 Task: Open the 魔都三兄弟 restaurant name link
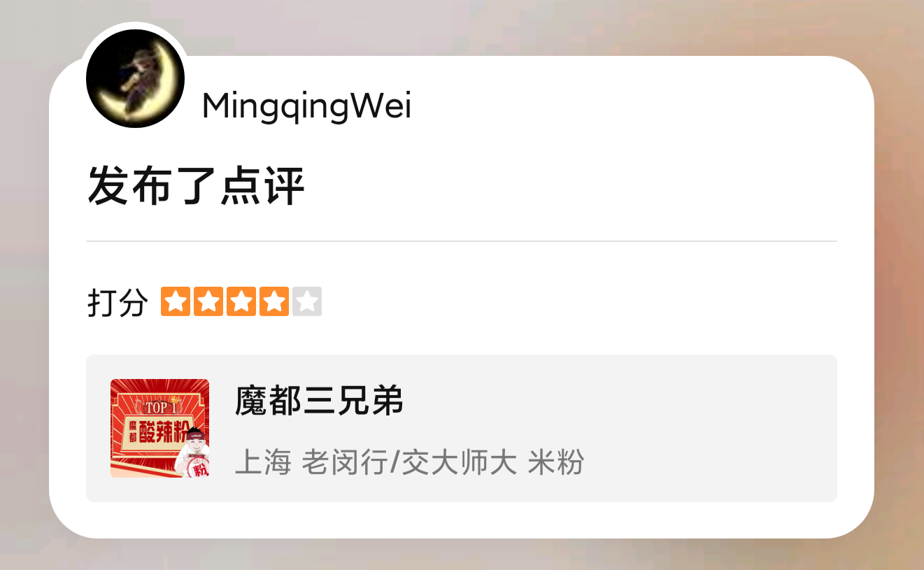[319, 401]
